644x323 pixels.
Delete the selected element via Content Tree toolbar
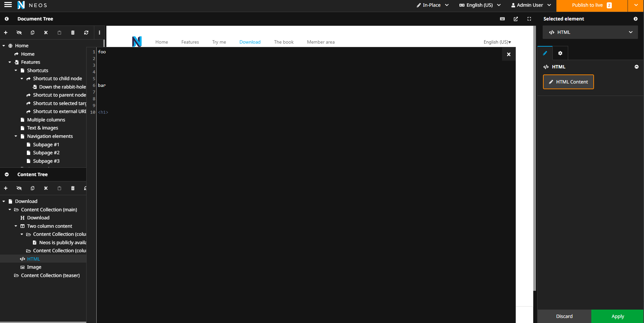click(x=72, y=188)
